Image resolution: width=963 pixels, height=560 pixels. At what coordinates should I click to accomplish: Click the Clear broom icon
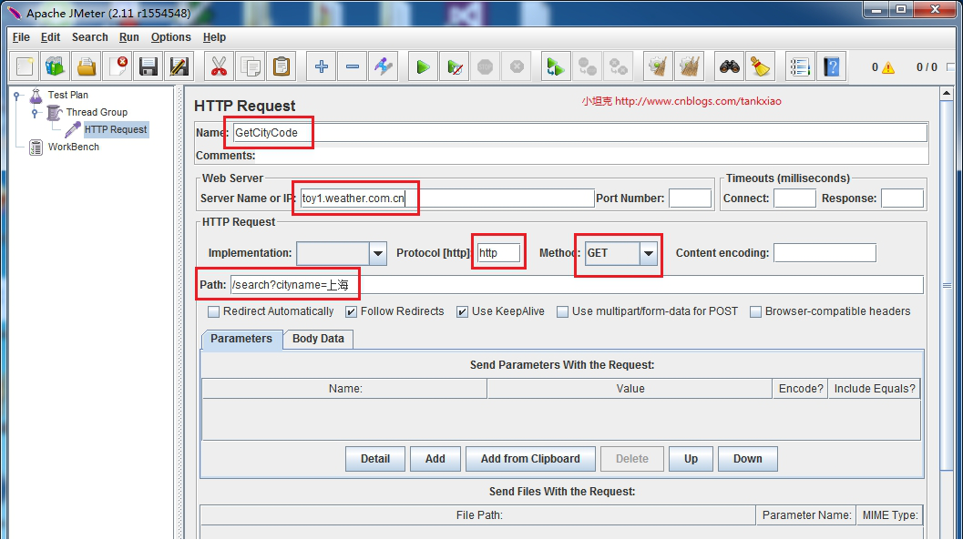pos(658,66)
